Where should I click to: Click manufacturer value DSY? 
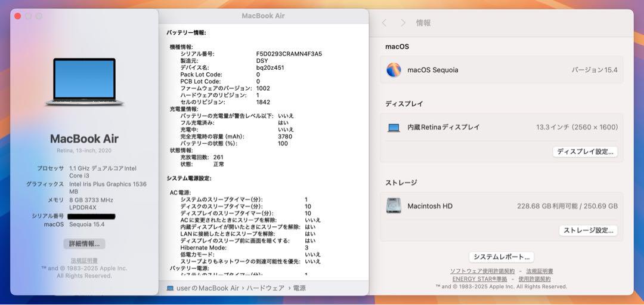262,61
